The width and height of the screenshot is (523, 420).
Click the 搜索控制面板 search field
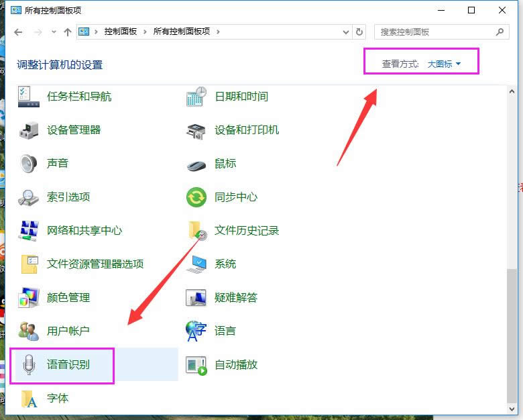coord(442,32)
